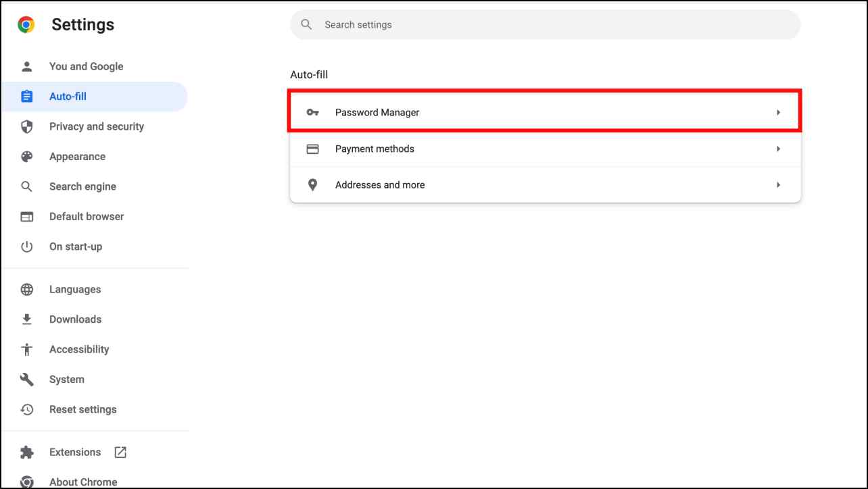Click the power On start-up icon
Viewport: 868px width, 489px height.
click(26, 247)
